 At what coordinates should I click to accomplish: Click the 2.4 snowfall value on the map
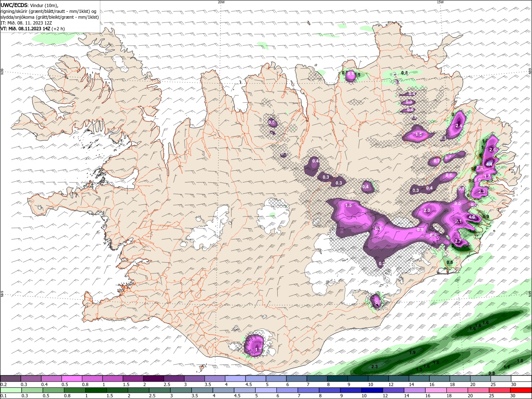pos(459,126)
